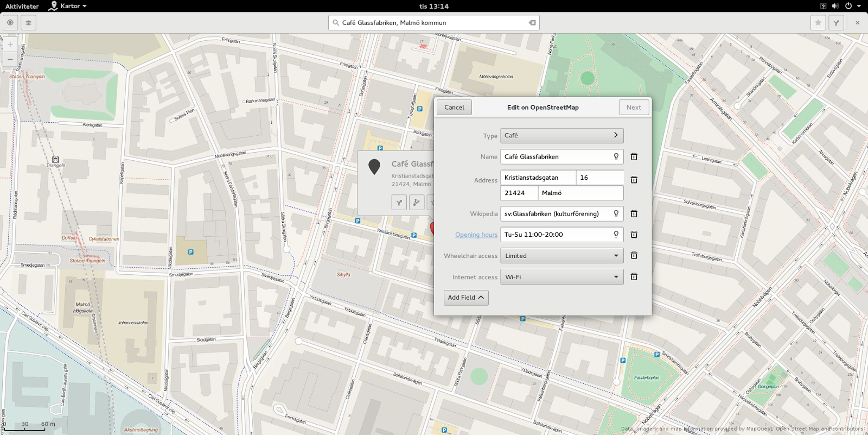The image size is (868, 435).
Task: Click the Akutmottagning label on map
Action: click(141, 430)
